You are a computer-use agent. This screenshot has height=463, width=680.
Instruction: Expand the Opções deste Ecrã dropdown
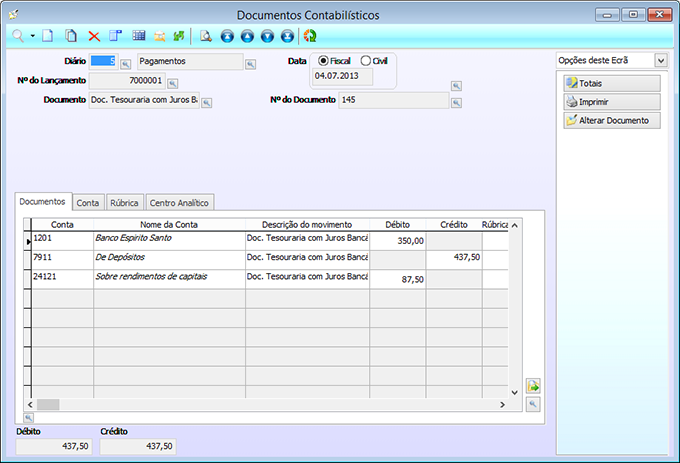pyautogui.click(x=660, y=61)
